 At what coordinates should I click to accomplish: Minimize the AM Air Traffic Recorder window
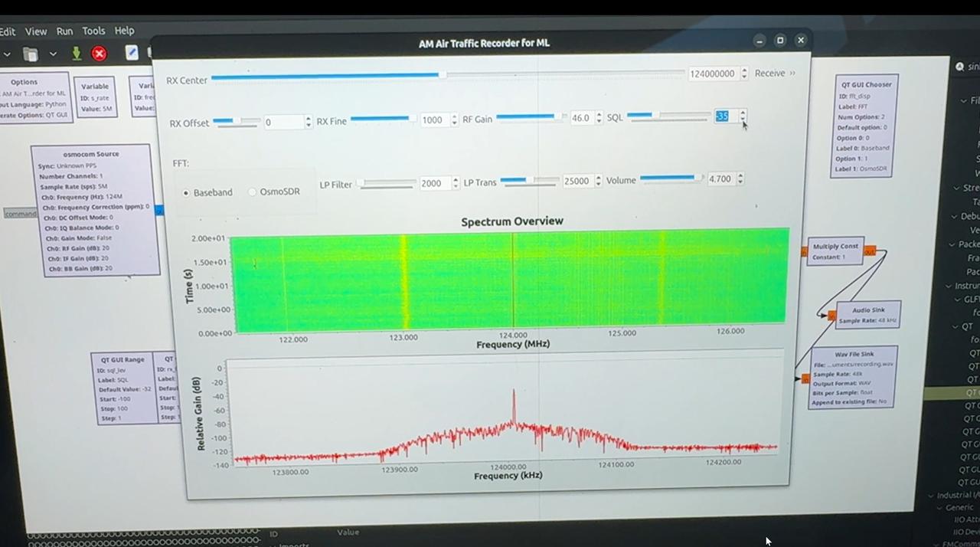(759, 41)
